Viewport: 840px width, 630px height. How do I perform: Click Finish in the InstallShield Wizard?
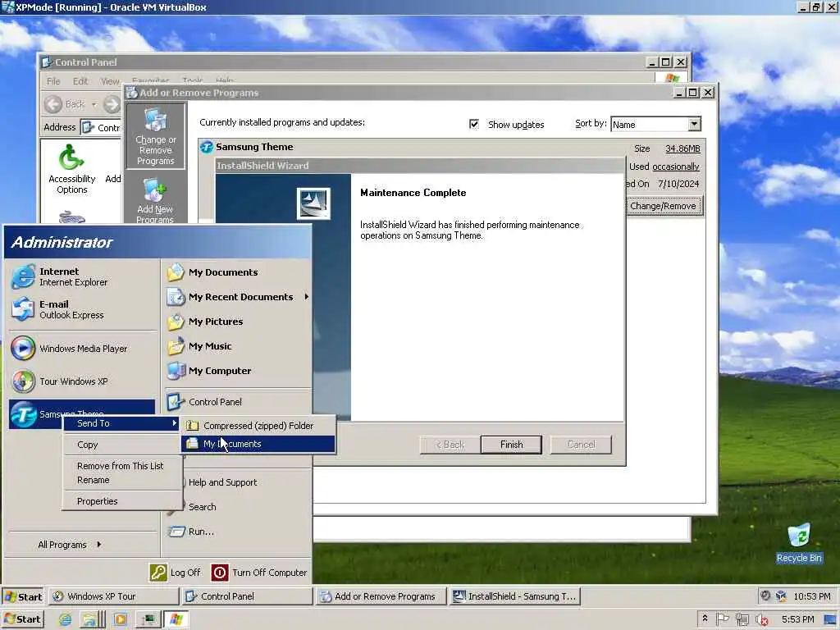[x=511, y=445]
